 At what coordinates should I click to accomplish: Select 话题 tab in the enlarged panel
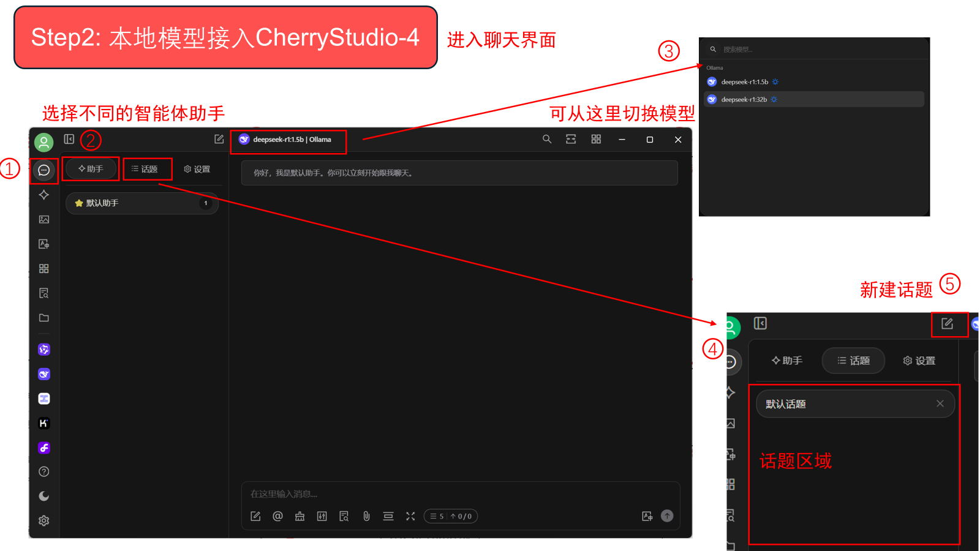[854, 361]
